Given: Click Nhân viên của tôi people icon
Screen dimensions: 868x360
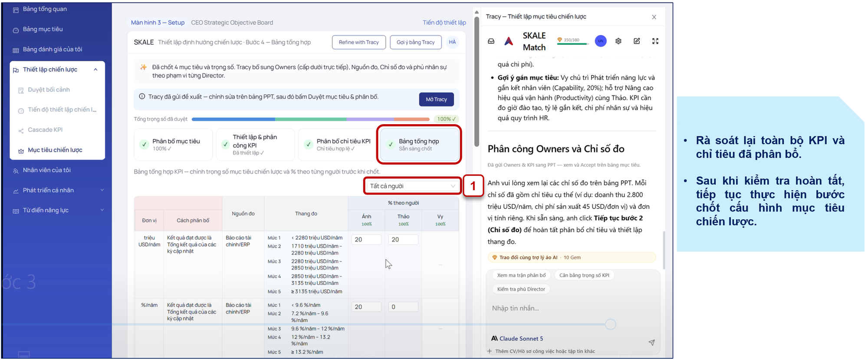Looking at the screenshot, I should click(16, 171).
